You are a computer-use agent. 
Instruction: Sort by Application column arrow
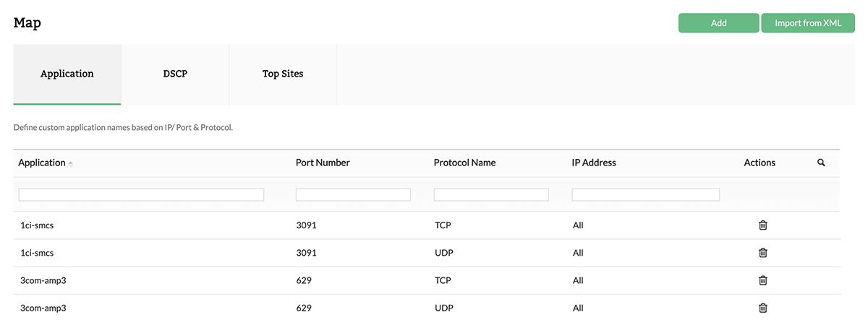tap(71, 164)
